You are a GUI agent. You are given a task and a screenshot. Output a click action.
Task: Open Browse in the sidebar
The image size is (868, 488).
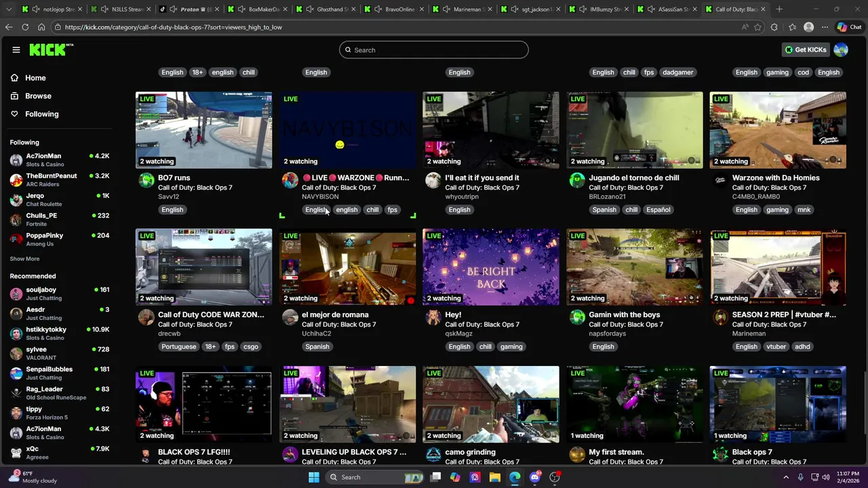tap(38, 96)
